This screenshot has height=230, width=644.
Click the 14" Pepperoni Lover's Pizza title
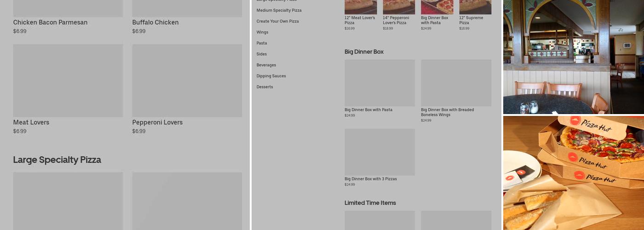click(x=396, y=20)
